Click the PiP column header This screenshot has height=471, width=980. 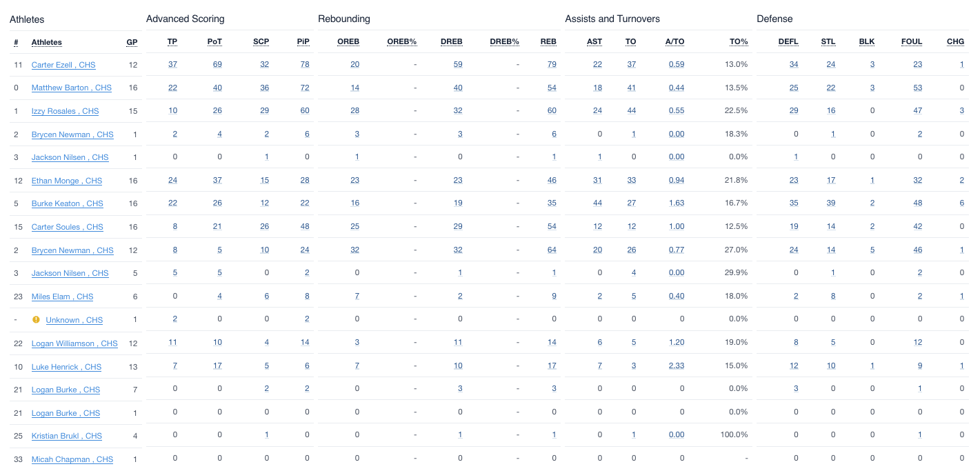click(x=303, y=41)
